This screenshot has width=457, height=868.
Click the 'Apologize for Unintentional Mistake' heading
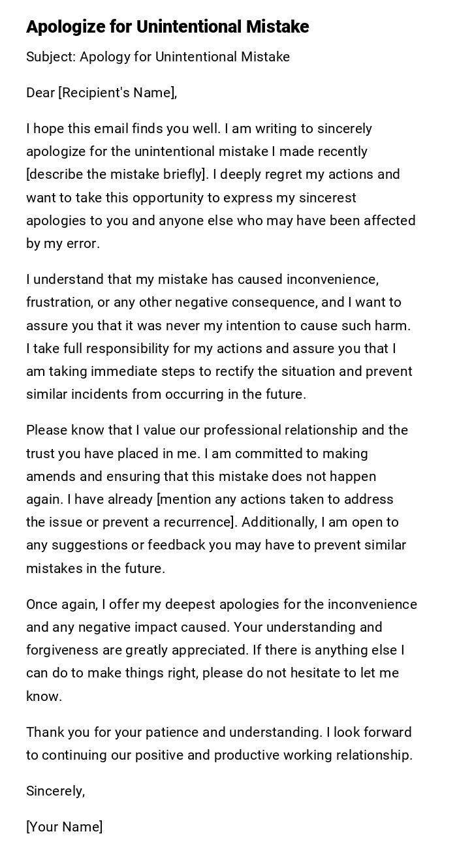coord(168,27)
